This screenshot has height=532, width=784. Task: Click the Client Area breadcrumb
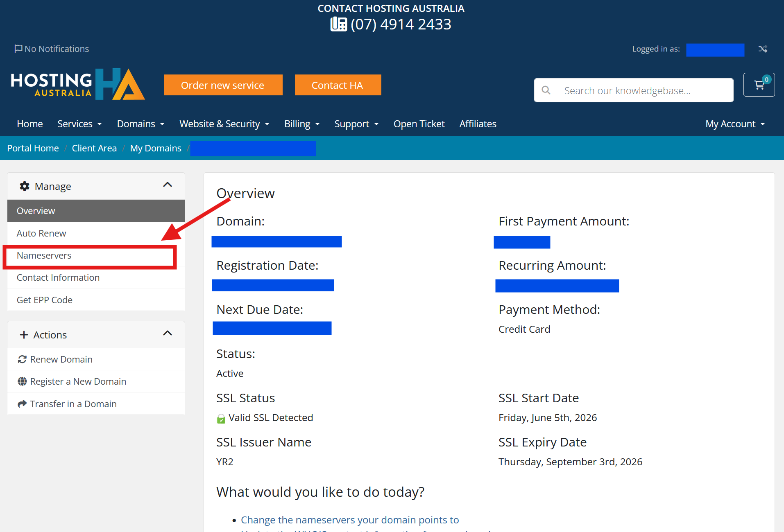tap(94, 148)
